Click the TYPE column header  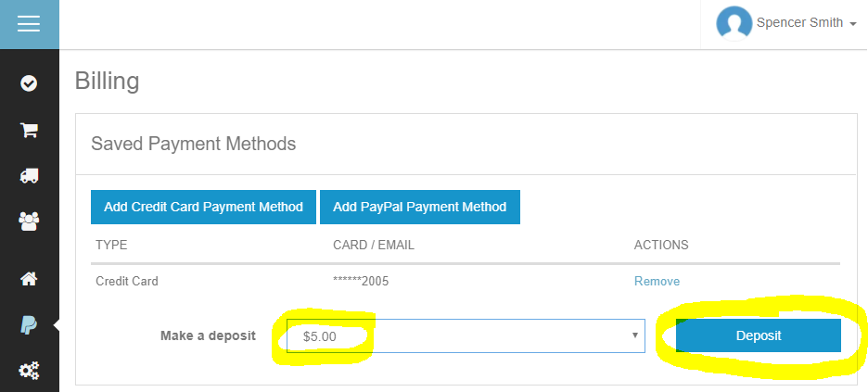[111, 246]
